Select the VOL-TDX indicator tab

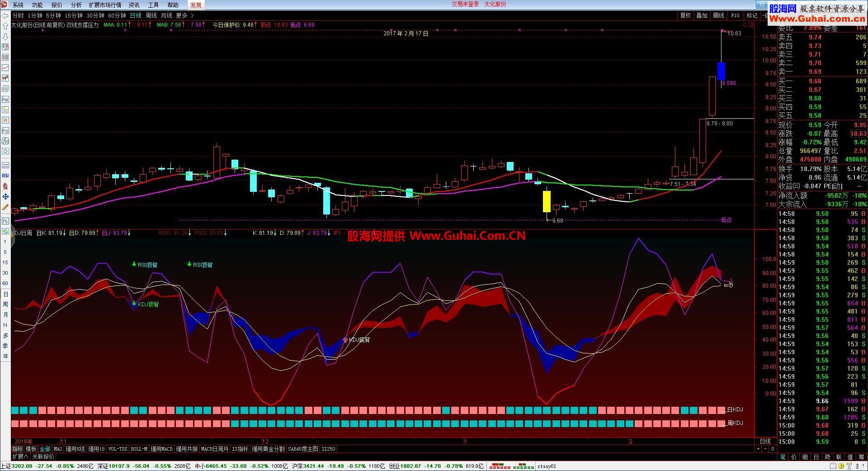coord(118,449)
